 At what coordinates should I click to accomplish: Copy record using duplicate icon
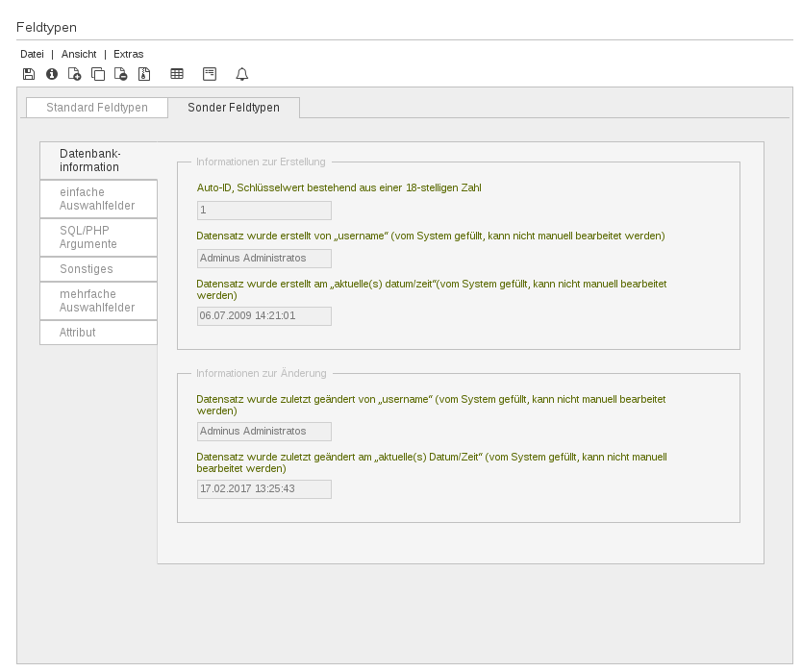point(98,74)
